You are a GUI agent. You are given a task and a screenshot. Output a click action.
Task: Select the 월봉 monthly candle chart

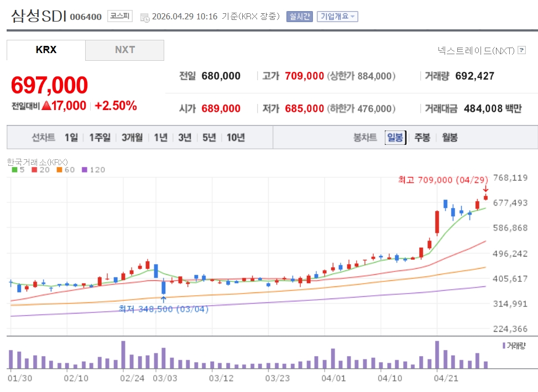pyautogui.click(x=450, y=138)
